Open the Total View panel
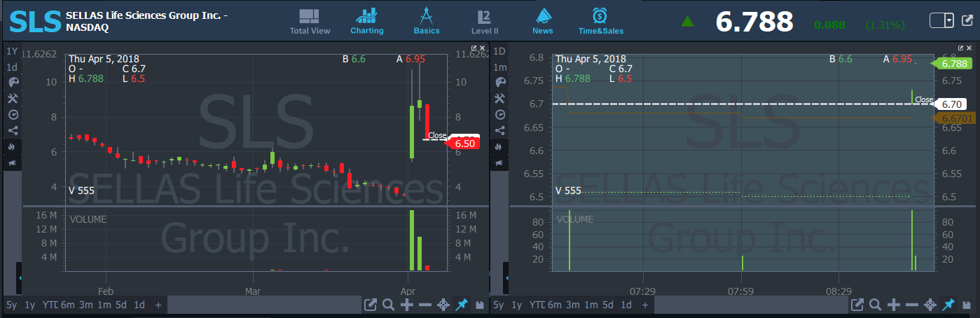Image resolution: width=980 pixels, height=318 pixels. click(310, 22)
